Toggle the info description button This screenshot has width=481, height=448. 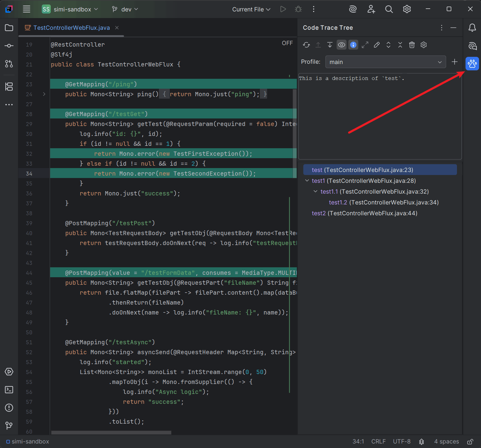click(353, 45)
